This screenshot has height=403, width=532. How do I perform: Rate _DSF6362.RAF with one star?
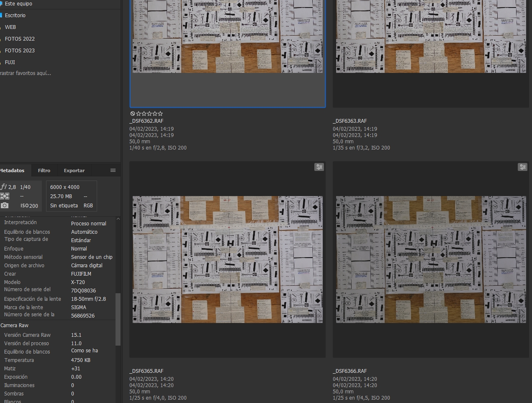pyautogui.click(x=139, y=114)
